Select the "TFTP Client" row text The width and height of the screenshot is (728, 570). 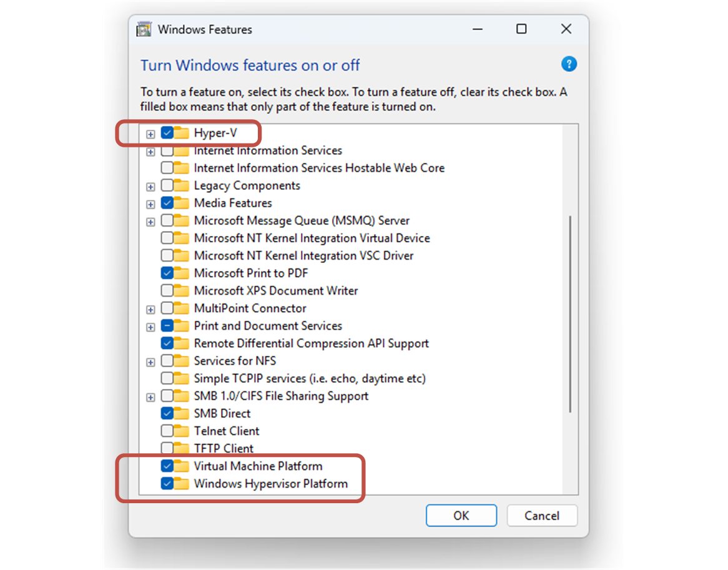coord(224,448)
